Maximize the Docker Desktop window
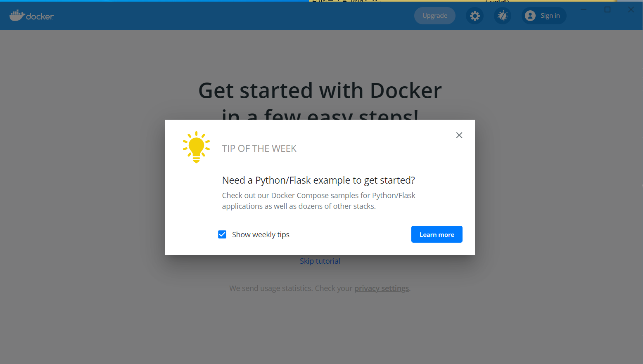The width and height of the screenshot is (643, 364). [607, 9]
